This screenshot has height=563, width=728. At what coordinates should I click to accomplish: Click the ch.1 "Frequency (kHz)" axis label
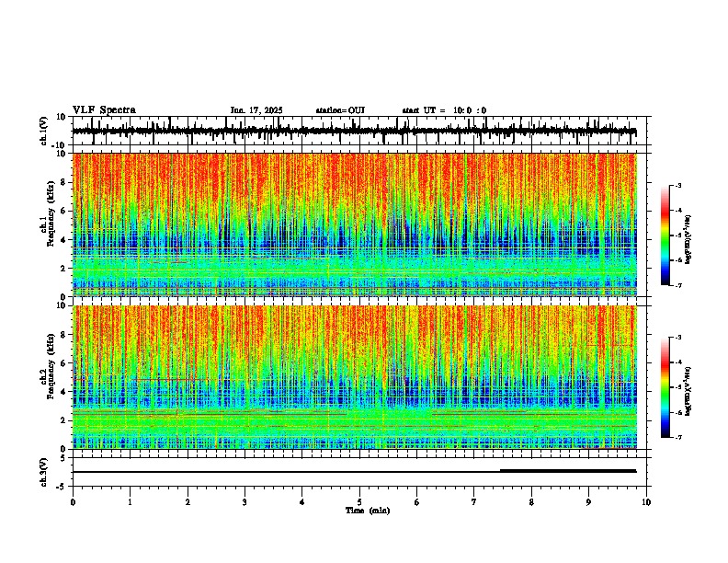point(51,213)
